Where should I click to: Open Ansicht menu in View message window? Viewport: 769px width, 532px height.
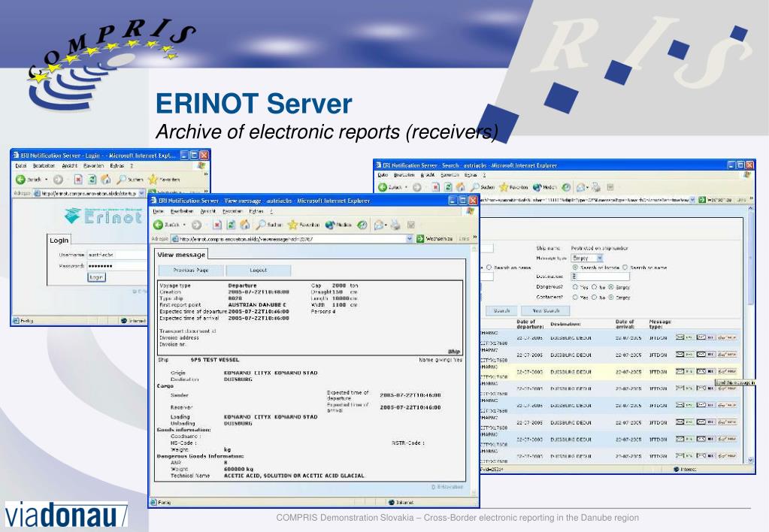[x=208, y=211]
